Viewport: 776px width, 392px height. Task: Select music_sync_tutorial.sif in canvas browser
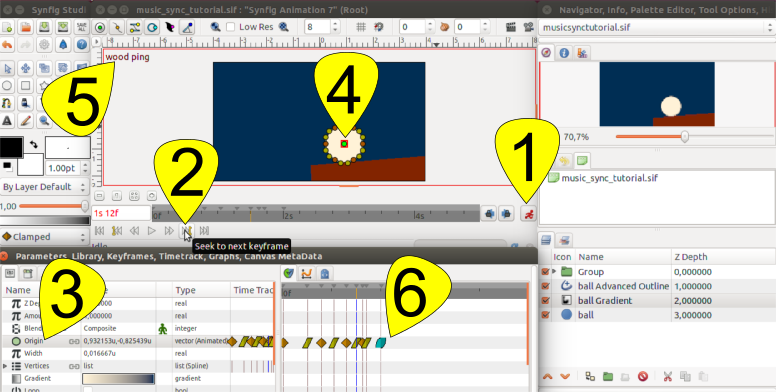coord(609,178)
